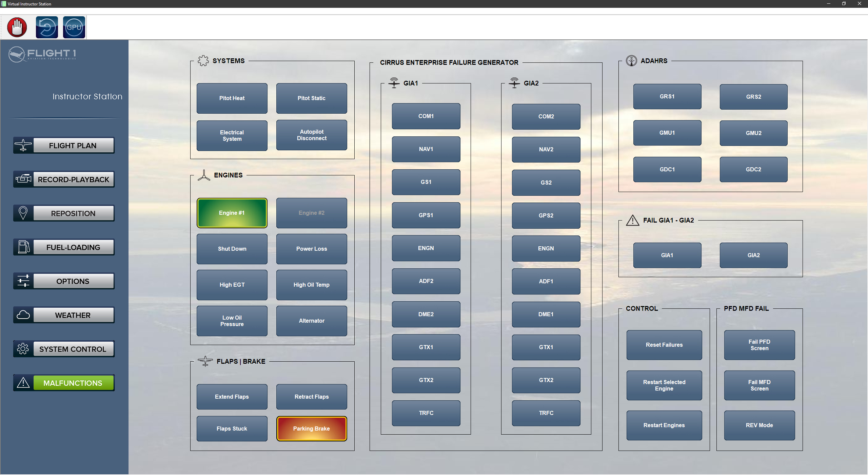Click the blue reset arrow icon

(x=47, y=27)
